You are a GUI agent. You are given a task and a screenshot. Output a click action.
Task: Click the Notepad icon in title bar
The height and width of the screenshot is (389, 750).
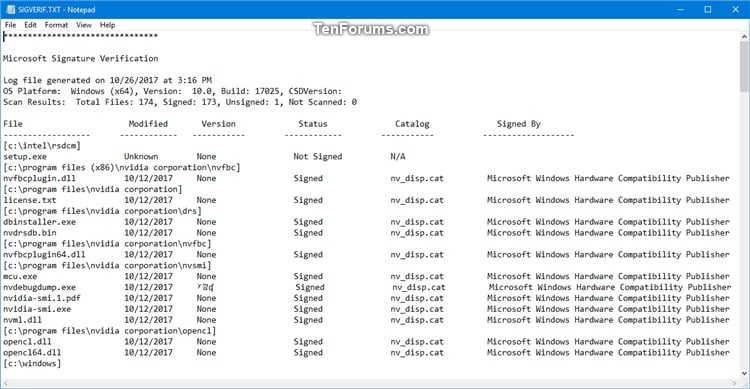[10, 10]
